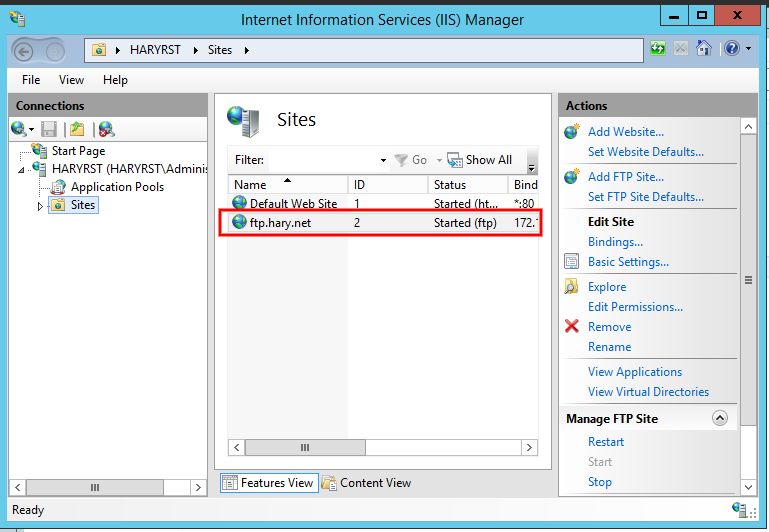Select Application Pools in the tree
769x532 pixels.
pos(117,187)
